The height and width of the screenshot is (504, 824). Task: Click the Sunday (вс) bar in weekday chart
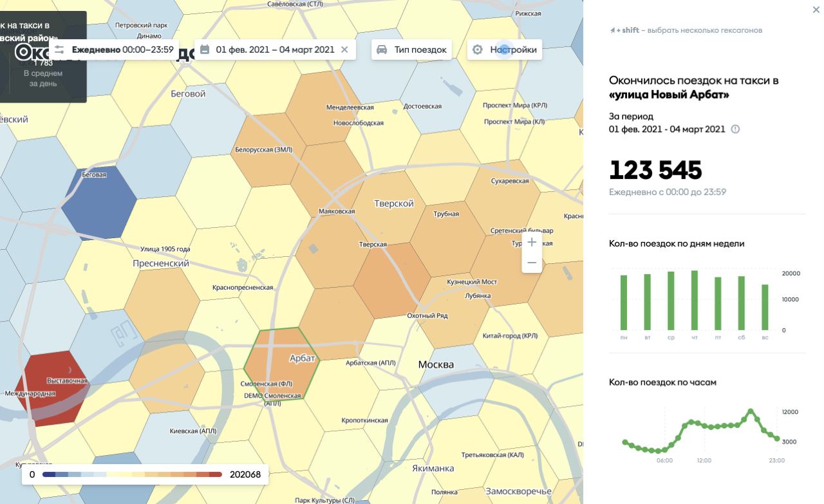click(x=765, y=308)
